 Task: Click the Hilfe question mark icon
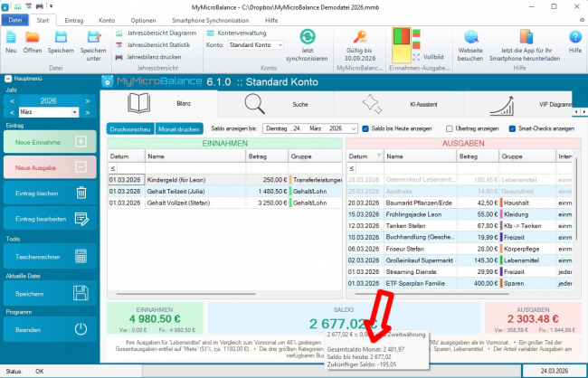[575, 38]
